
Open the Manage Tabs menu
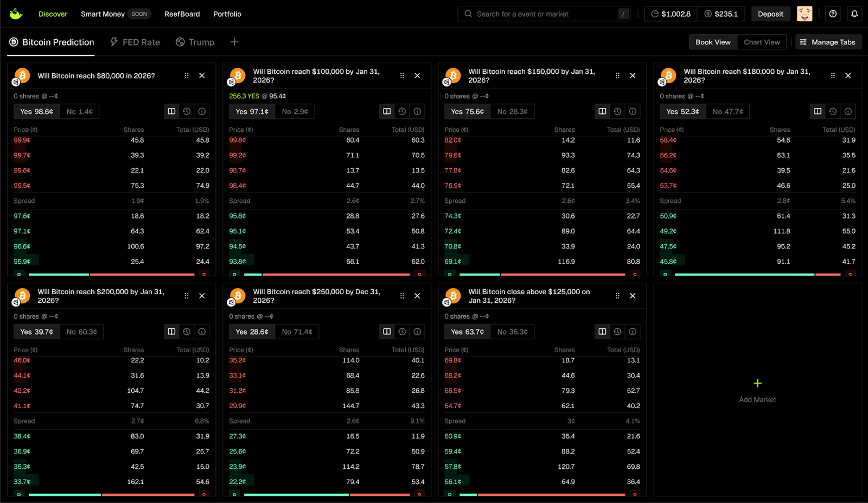point(828,42)
